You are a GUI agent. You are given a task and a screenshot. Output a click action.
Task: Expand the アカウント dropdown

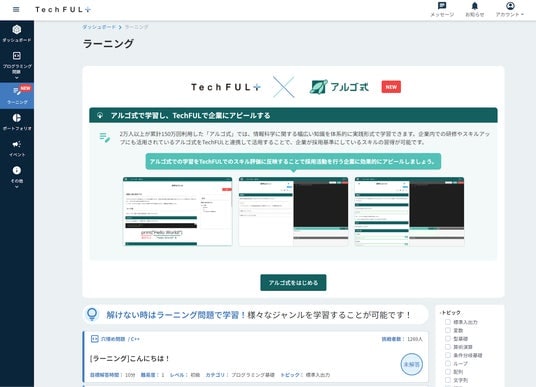510,9
